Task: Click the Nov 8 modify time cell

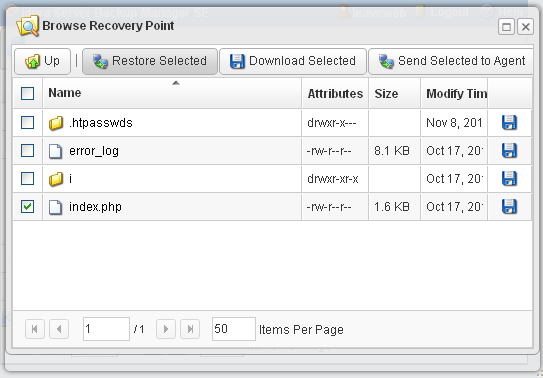Action: [454, 123]
